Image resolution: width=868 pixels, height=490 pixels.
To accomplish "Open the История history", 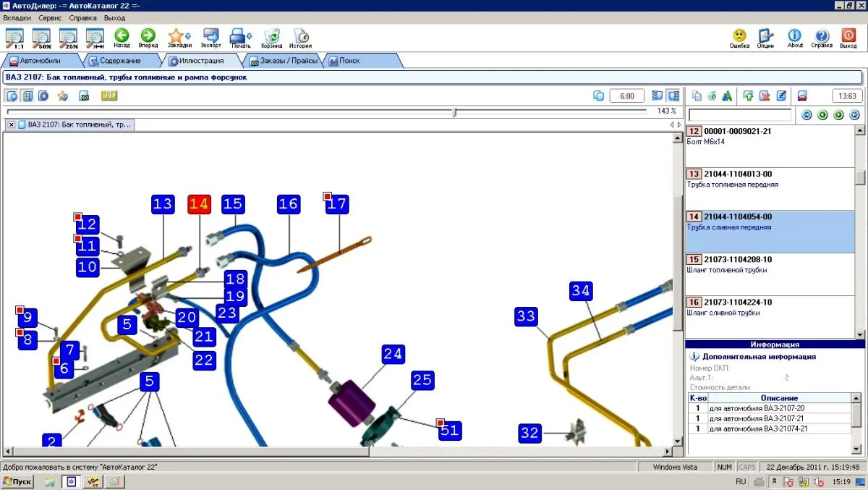I will tap(301, 38).
